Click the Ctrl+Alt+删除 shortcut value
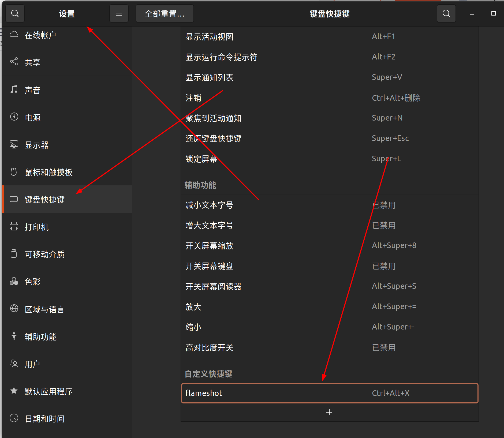 point(396,98)
